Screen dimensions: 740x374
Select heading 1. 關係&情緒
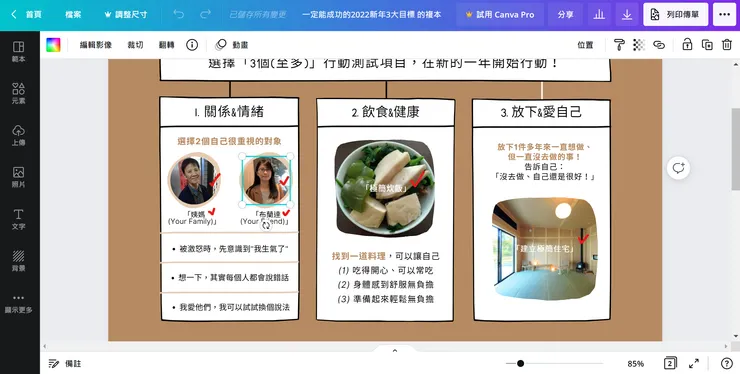pyautogui.click(x=229, y=112)
